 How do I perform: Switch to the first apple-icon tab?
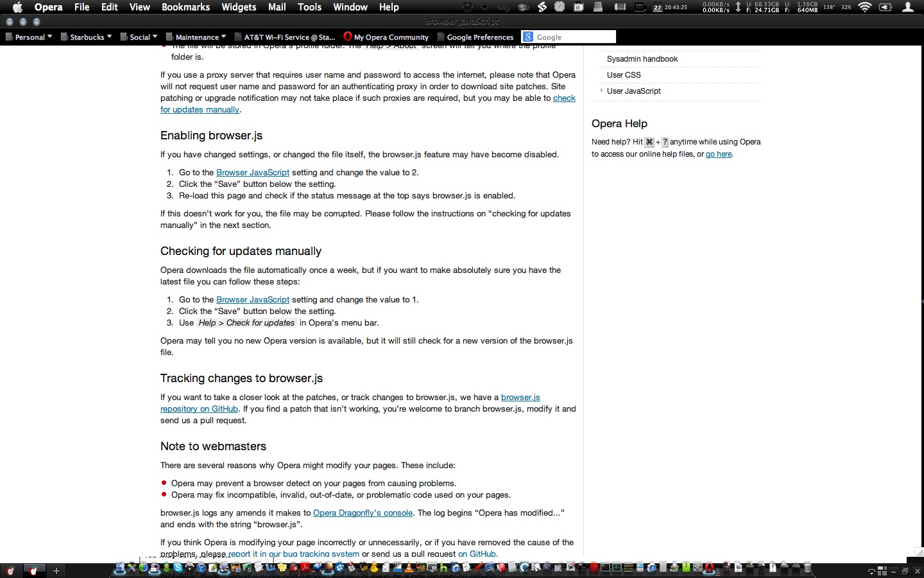click(10, 570)
